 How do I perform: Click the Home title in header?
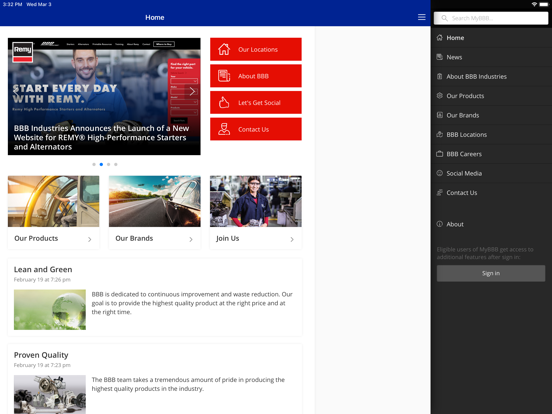click(x=155, y=17)
